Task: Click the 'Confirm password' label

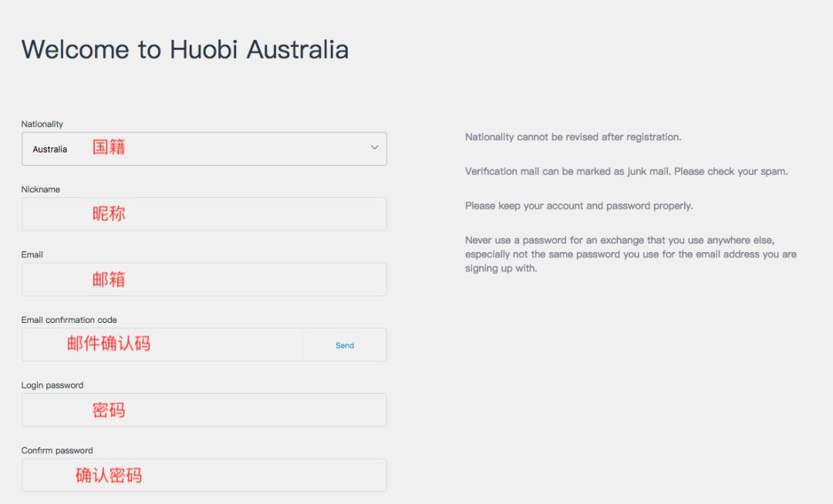Action: [57, 450]
